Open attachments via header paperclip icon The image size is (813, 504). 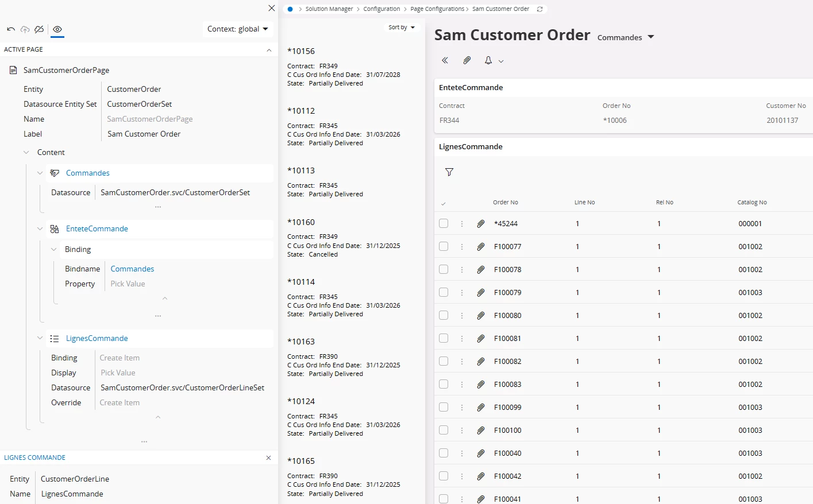[x=467, y=60]
